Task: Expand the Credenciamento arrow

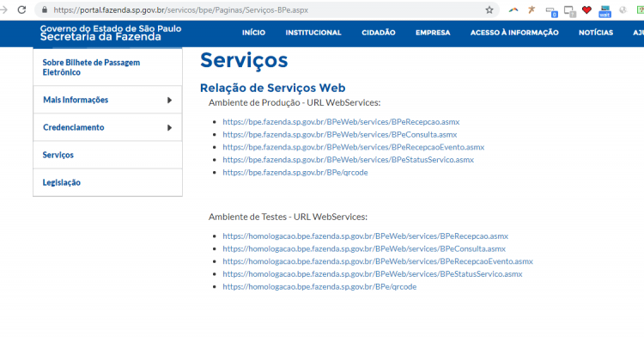Action: (x=169, y=127)
